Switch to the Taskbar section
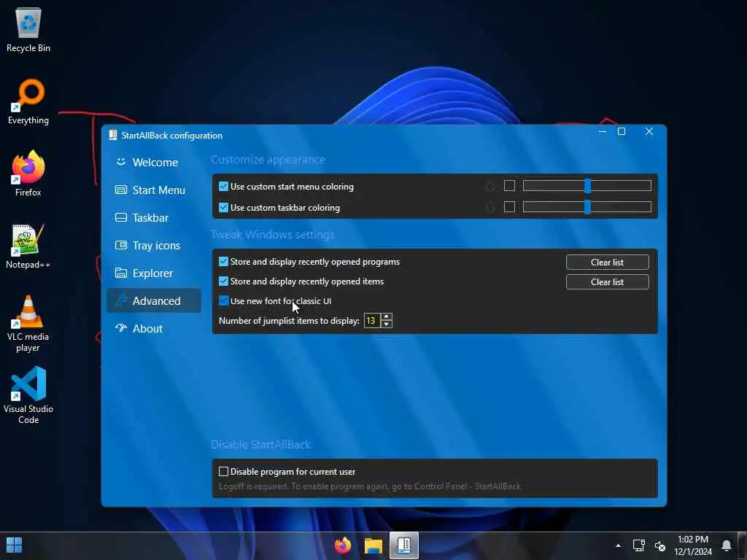Image resolution: width=747 pixels, height=560 pixels. pos(154,217)
